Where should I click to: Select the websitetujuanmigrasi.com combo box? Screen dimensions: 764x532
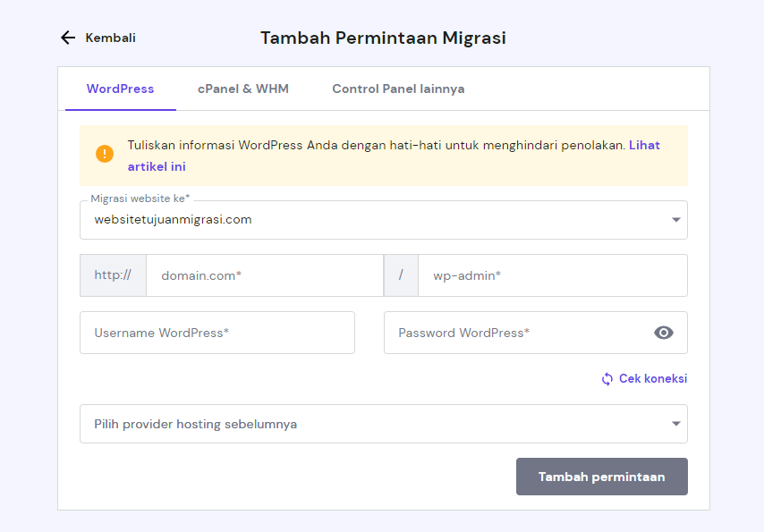(x=376, y=220)
